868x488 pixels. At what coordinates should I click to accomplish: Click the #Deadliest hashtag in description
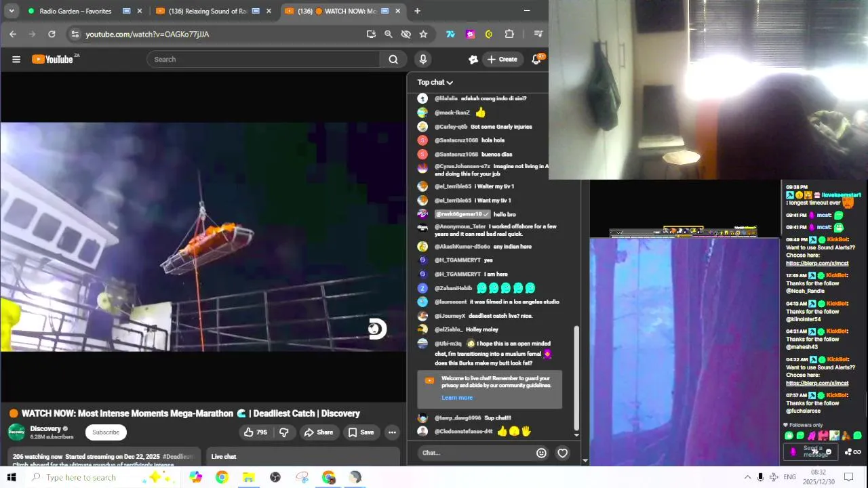[178, 457]
